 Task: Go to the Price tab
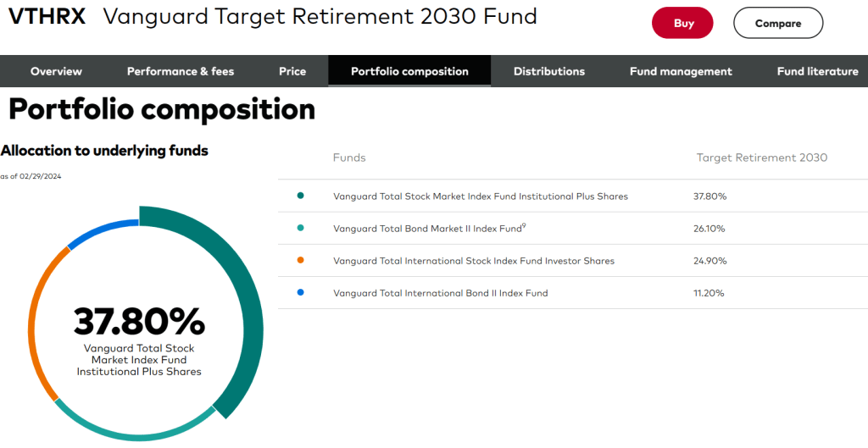point(292,71)
